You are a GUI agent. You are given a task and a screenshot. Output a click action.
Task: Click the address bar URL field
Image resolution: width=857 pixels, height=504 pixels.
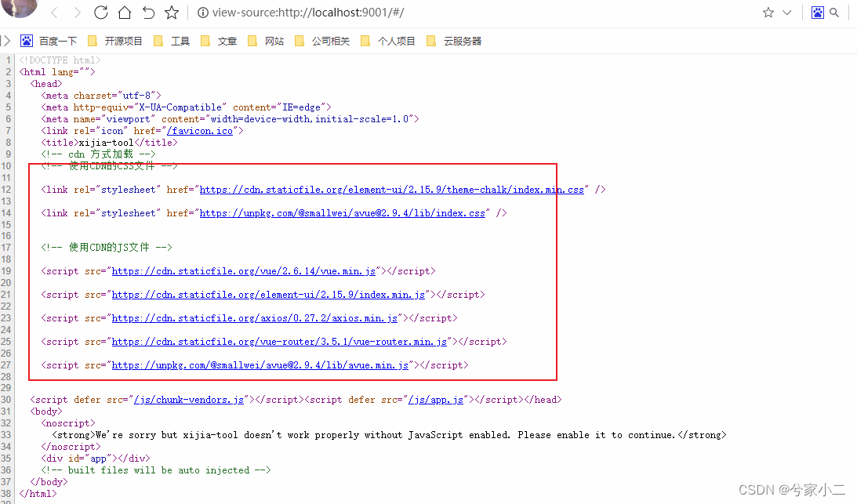point(309,13)
